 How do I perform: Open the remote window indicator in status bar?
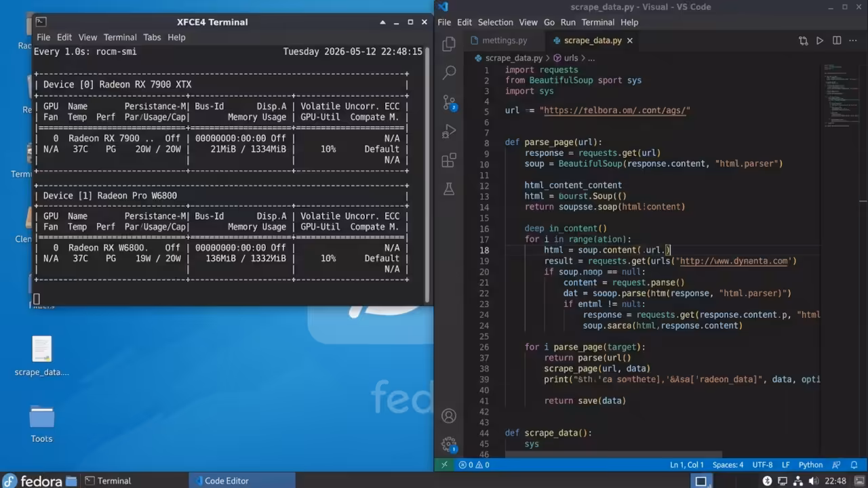444,465
